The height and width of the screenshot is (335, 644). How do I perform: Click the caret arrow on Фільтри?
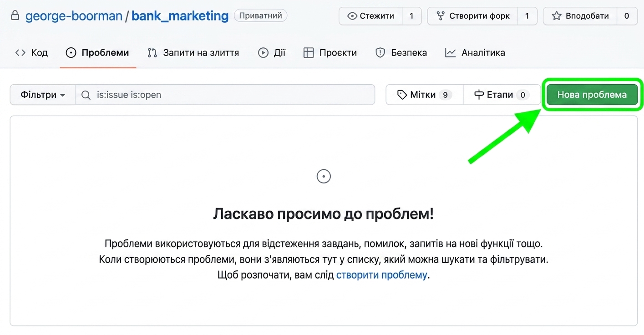[x=62, y=95]
